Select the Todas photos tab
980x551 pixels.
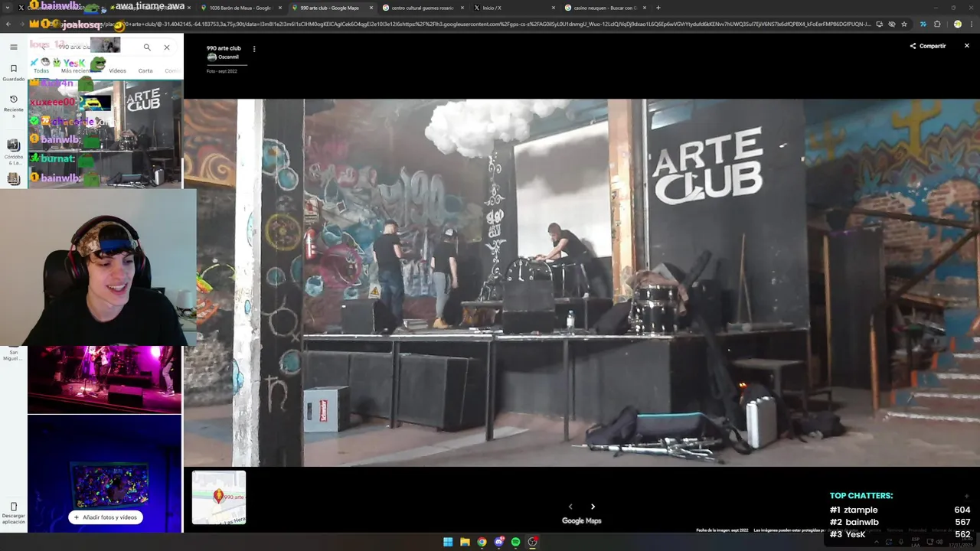click(x=41, y=70)
